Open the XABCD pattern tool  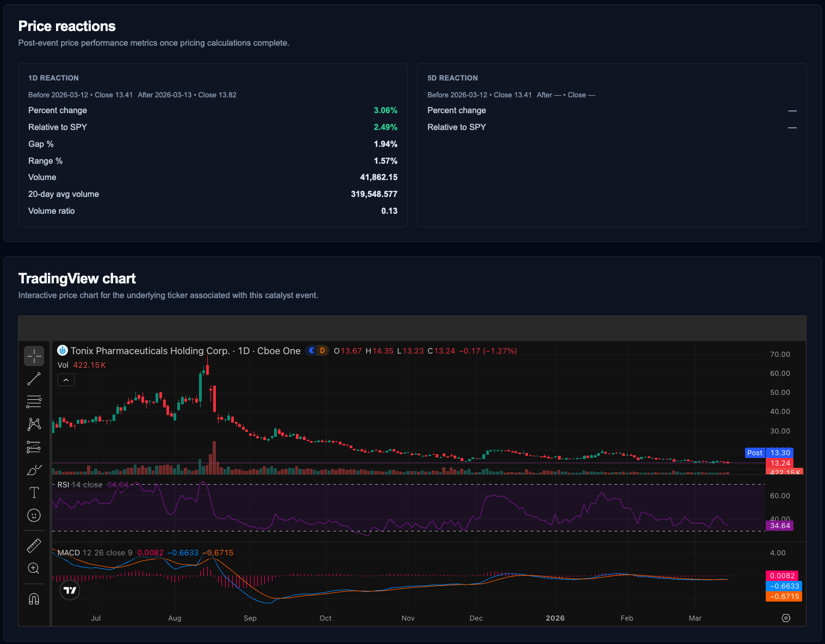[x=34, y=424]
